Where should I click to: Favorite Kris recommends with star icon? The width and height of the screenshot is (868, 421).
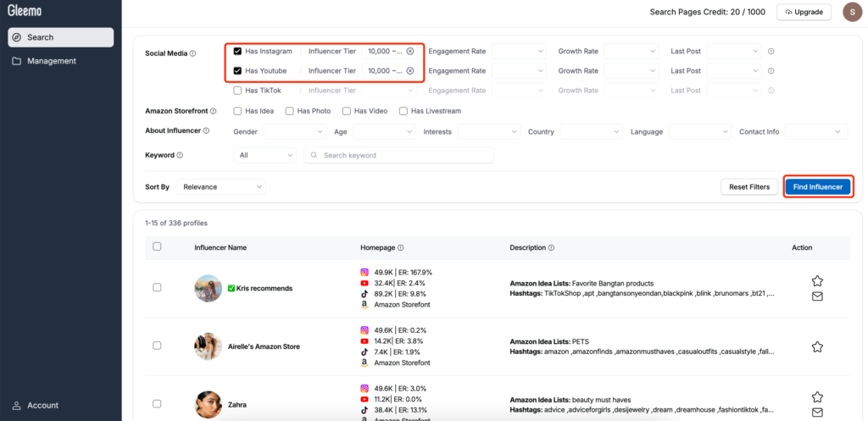(x=817, y=281)
